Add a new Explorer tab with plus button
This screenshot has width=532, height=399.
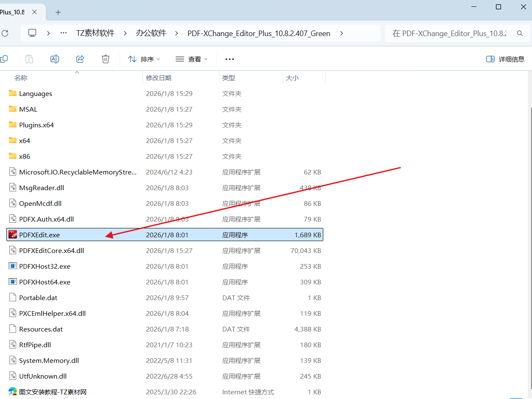click(x=58, y=12)
